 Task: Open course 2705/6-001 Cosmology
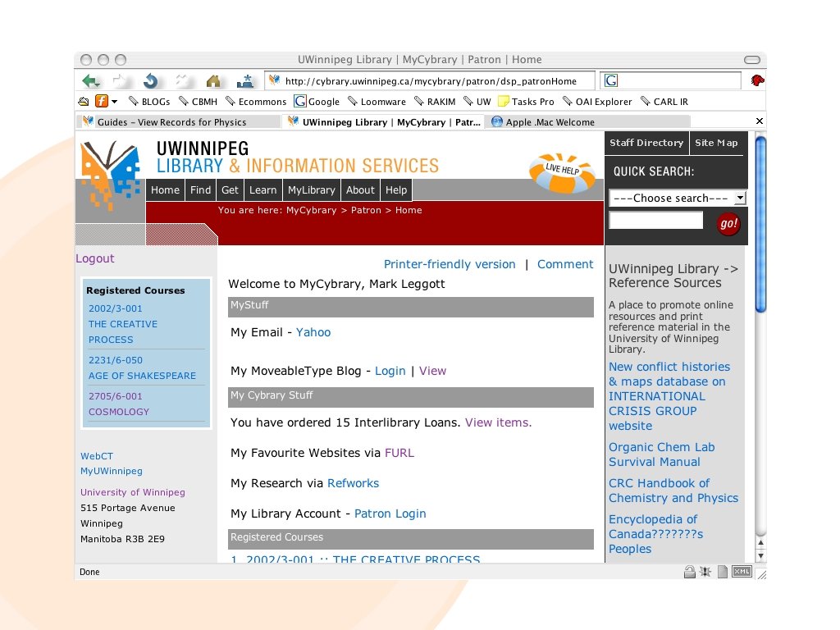tap(119, 404)
